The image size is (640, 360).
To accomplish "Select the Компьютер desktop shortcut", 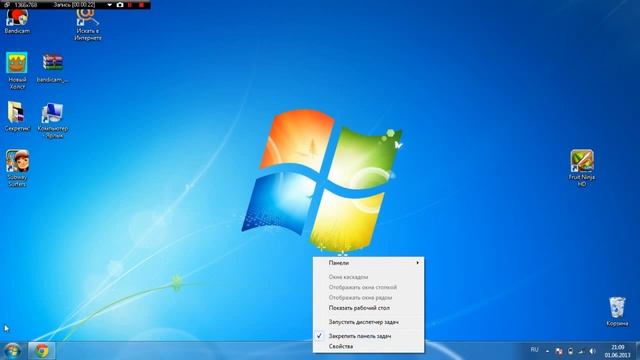I will tap(53, 120).
